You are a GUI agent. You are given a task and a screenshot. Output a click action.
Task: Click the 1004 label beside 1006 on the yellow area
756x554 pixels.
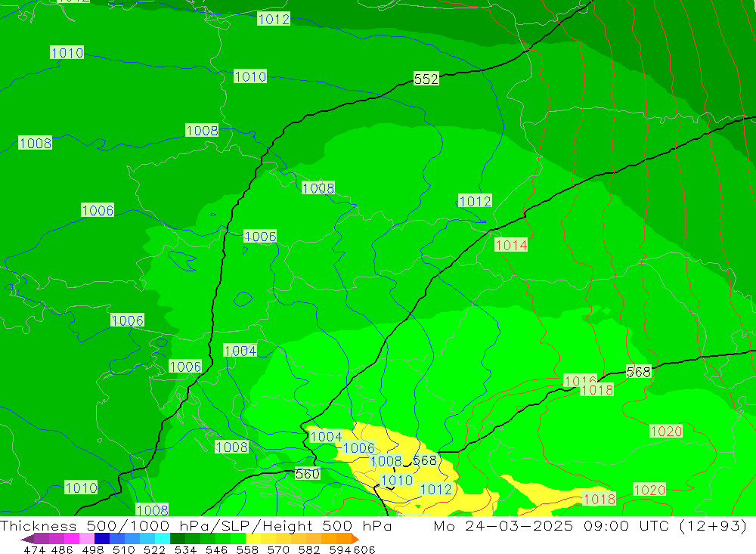(x=326, y=437)
